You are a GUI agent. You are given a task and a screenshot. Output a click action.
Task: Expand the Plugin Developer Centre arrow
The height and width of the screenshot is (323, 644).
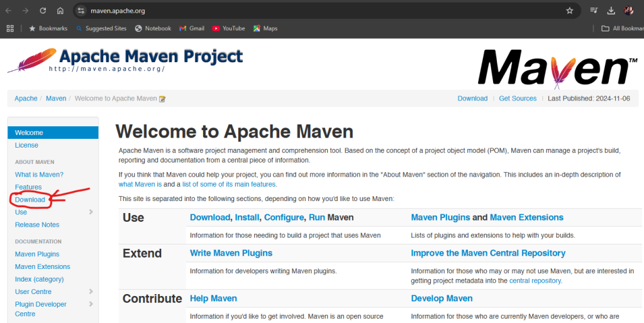[91, 304]
